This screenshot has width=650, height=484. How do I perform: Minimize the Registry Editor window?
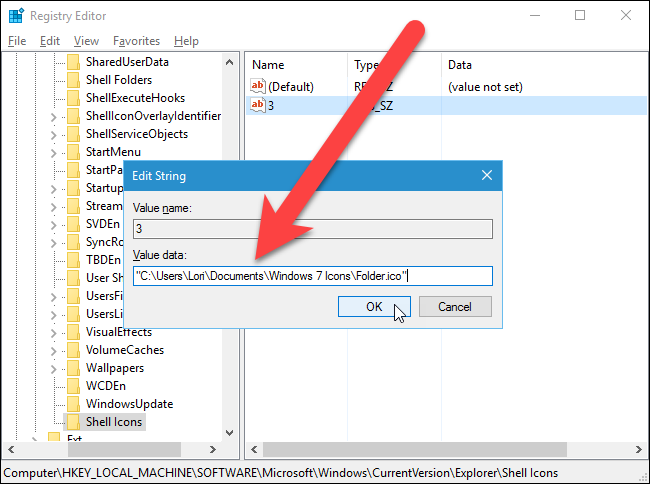535,15
